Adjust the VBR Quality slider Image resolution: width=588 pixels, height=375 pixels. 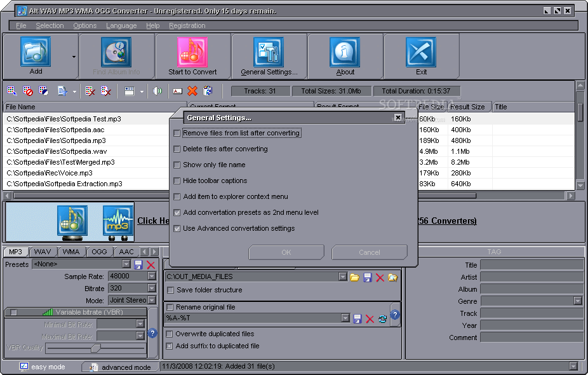coord(96,348)
